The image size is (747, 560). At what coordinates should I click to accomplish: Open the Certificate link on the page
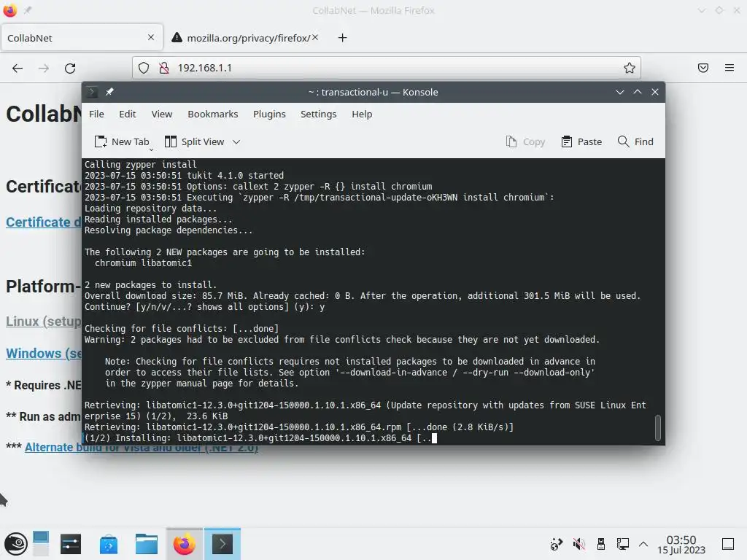[44, 222]
